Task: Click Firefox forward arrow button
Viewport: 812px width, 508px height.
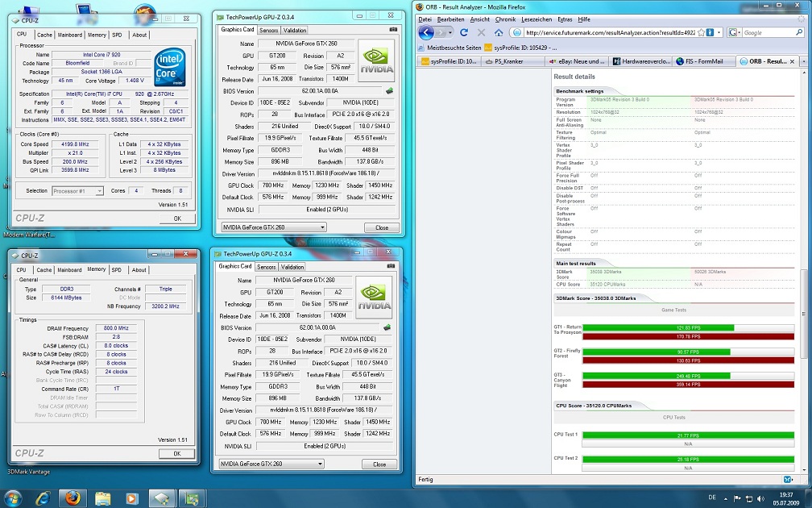Action: coord(441,32)
